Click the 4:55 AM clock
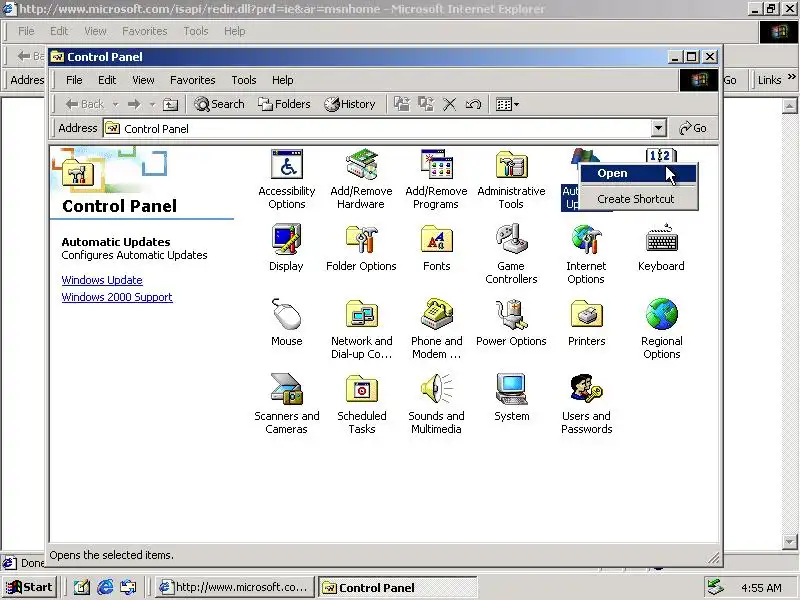The image size is (800, 600). point(761,588)
